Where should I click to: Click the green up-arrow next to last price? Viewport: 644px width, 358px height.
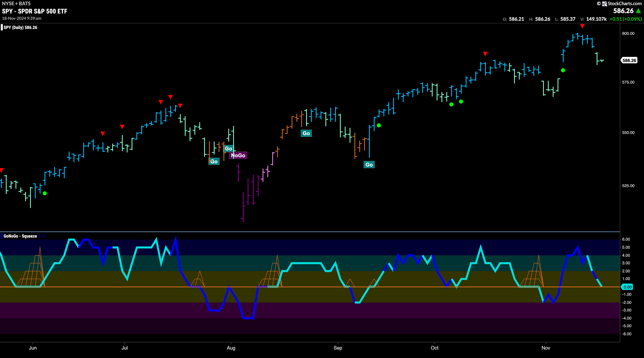coord(638,11)
